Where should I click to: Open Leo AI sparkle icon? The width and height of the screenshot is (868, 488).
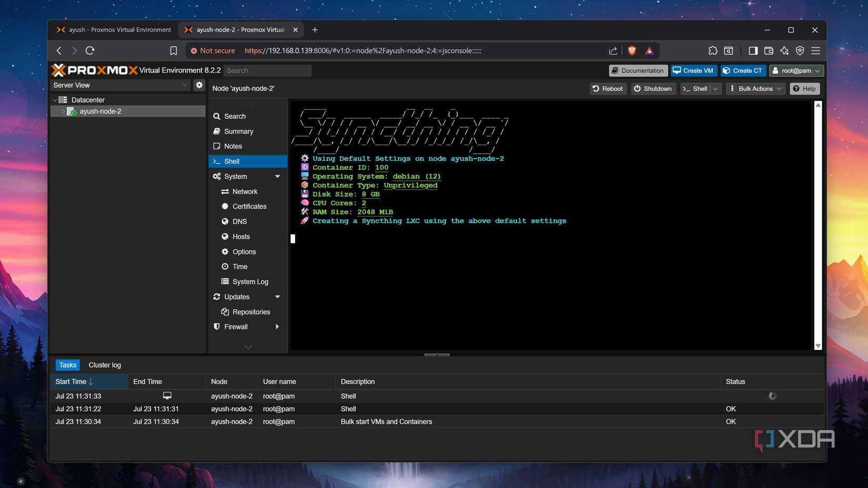click(x=784, y=50)
